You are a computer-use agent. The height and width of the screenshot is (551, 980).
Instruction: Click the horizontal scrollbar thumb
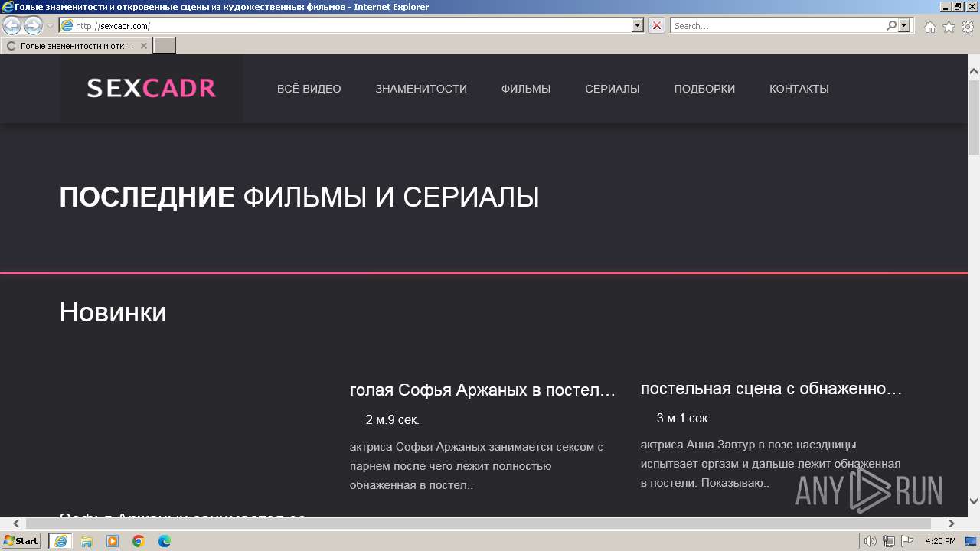click(478, 523)
